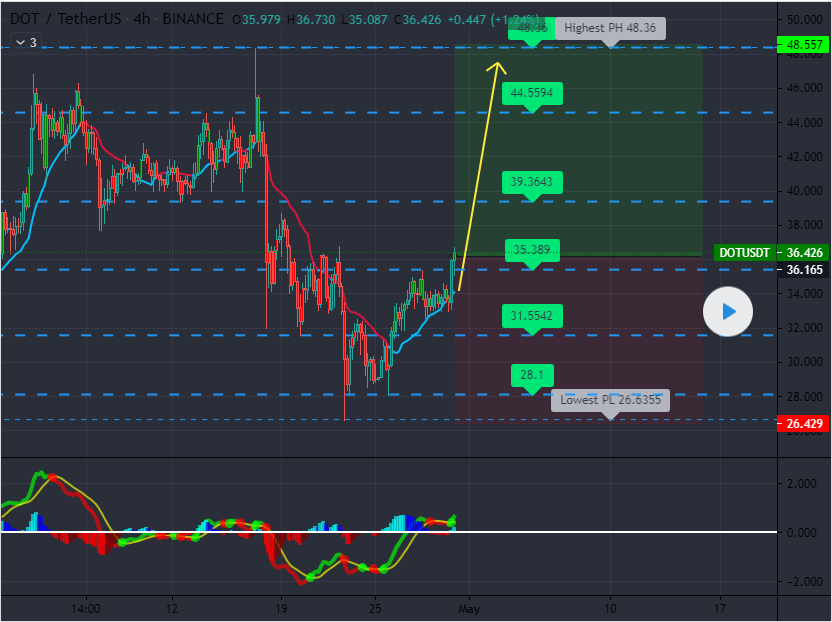Select the red stop-loss zone of position
Image resolution: width=832 pixels, height=622 pixels.
tap(620, 340)
